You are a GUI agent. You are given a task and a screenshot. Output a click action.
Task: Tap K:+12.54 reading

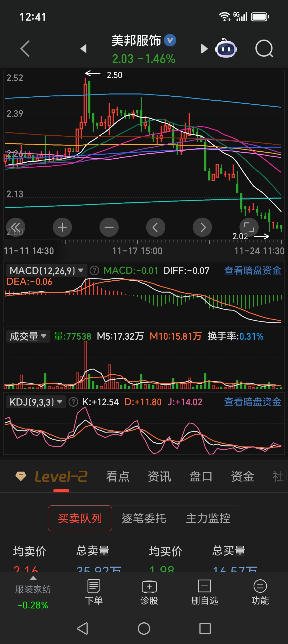(x=101, y=402)
